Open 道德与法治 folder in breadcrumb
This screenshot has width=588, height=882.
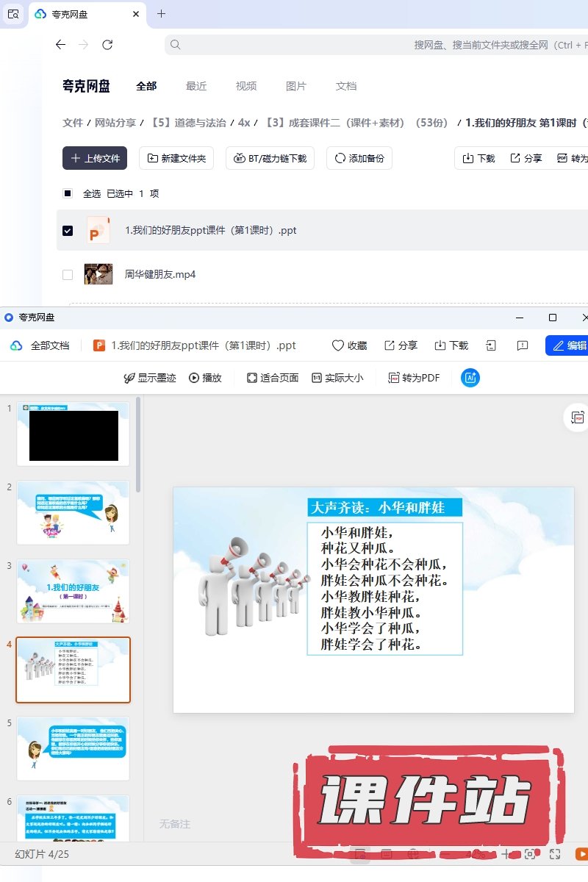click(x=188, y=123)
